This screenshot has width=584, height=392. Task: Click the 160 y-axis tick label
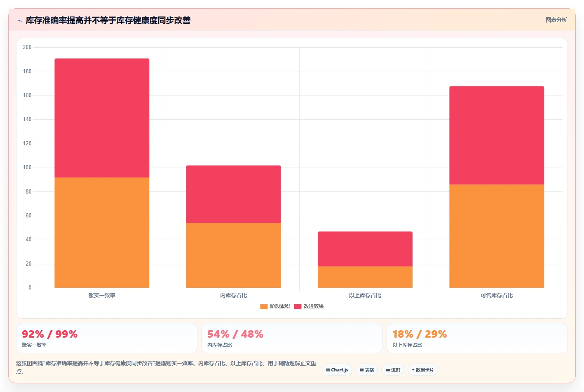[27, 96]
